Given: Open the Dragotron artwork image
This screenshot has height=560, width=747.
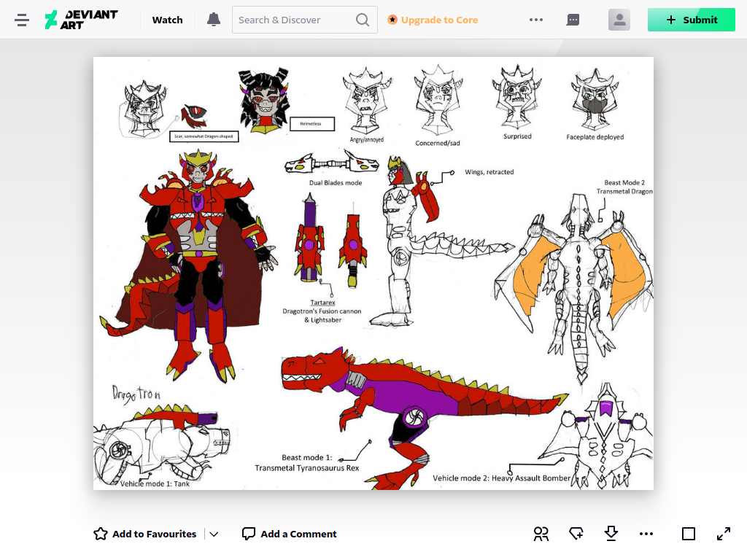Looking at the screenshot, I should (373, 273).
